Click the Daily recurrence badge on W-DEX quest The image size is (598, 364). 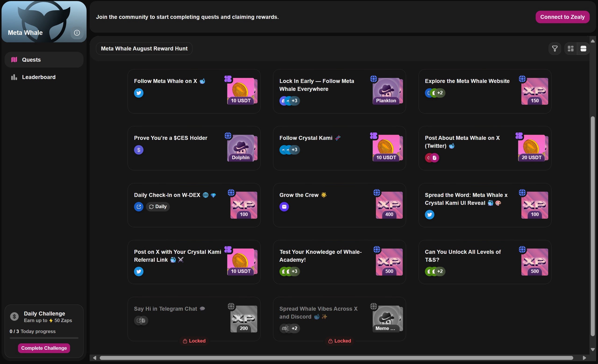point(158,207)
